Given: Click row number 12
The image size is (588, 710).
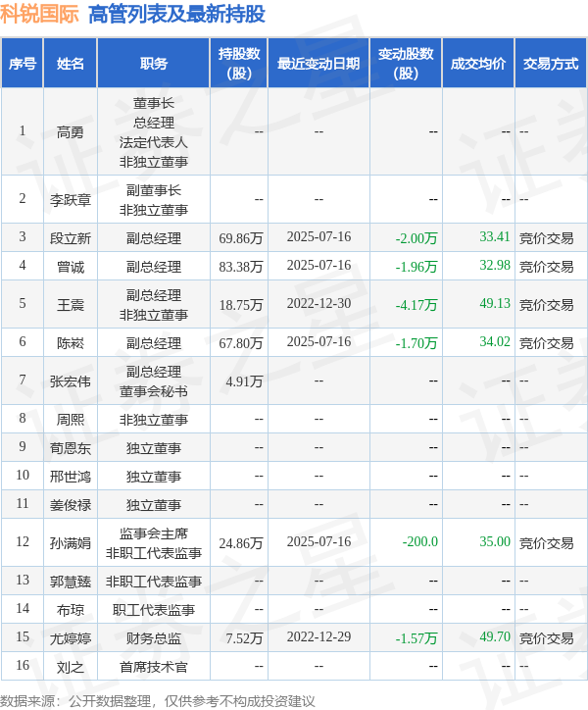Looking at the screenshot, I should pyautogui.click(x=23, y=541).
